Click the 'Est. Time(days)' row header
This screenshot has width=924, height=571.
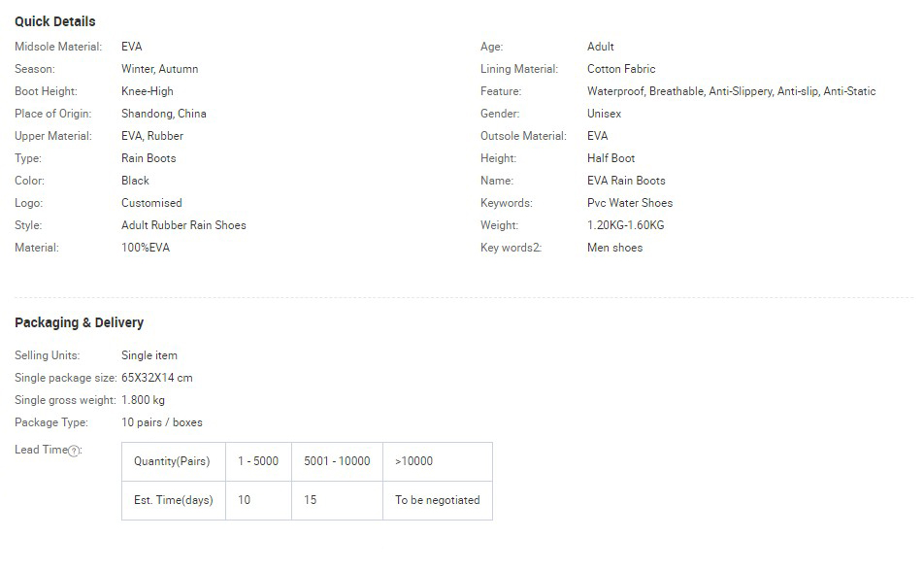point(173,500)
